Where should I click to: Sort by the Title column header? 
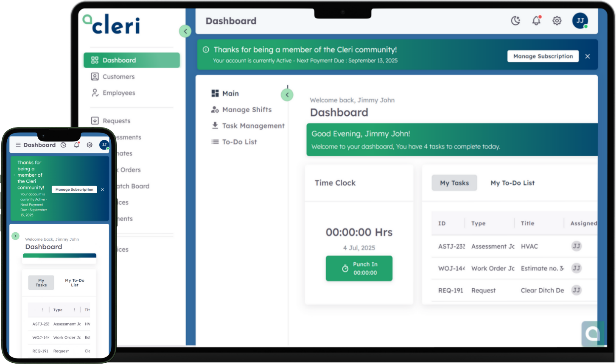527,223
